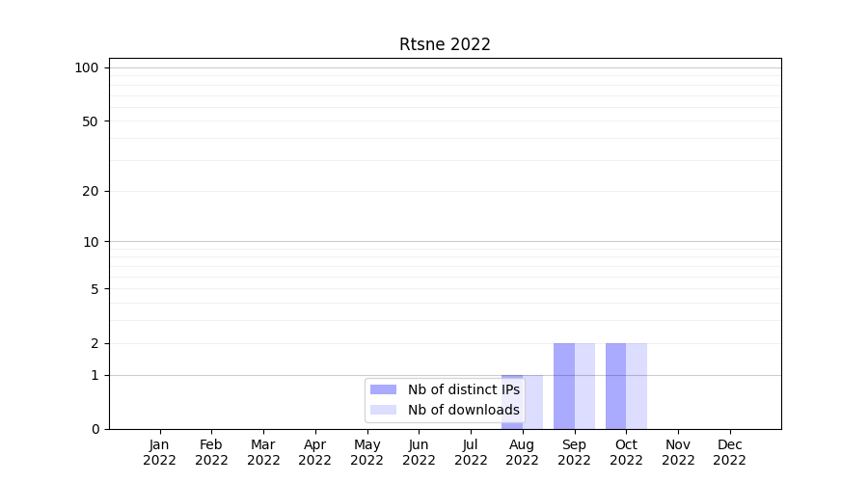Click the 'May 2022' x-axis label

366,452
